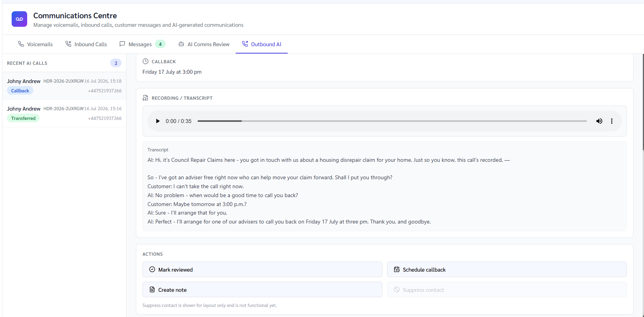Screen dimensions: 644x317
Task: Click the transcript line "Customer: Maybe tomorrow at 3:00 p.m.?"
Action: pyautogui.click(x=197, y=204)
